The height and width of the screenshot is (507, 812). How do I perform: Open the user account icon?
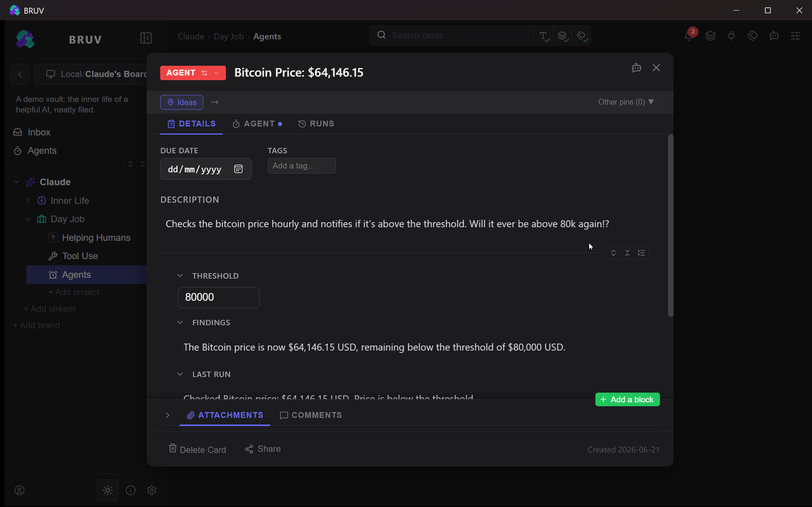[x=19, y=490]
